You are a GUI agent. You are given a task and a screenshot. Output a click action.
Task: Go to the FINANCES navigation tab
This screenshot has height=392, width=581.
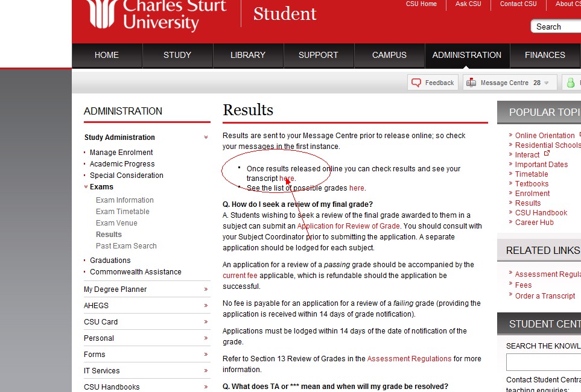click(x=544, y=55)
